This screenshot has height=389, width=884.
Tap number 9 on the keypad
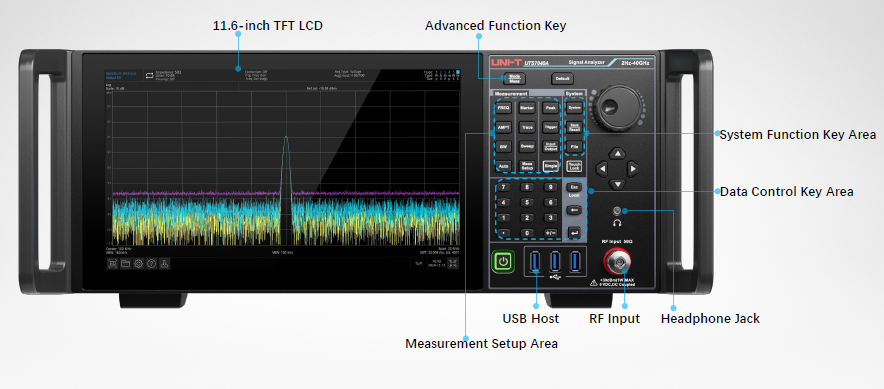coord(551,187)
